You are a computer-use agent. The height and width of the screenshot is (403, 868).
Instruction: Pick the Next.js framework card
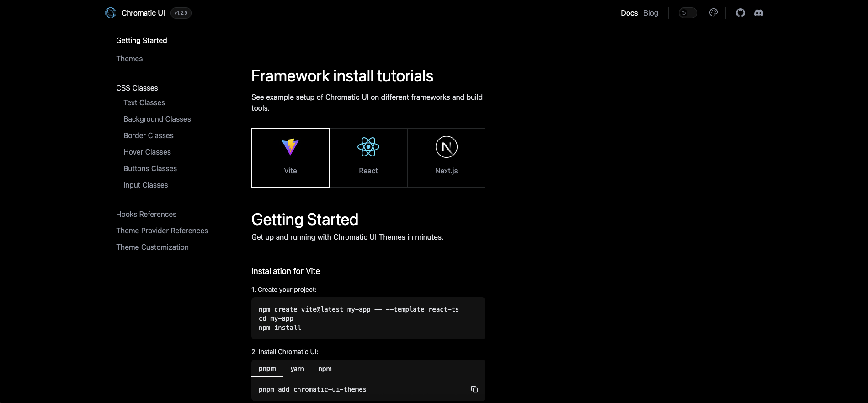tap(446, 157)
